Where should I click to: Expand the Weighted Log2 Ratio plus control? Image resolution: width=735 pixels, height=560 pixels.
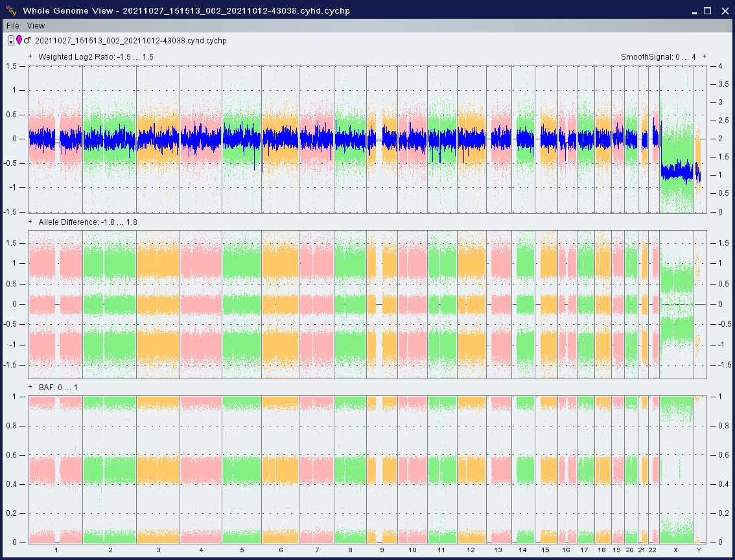30,57
